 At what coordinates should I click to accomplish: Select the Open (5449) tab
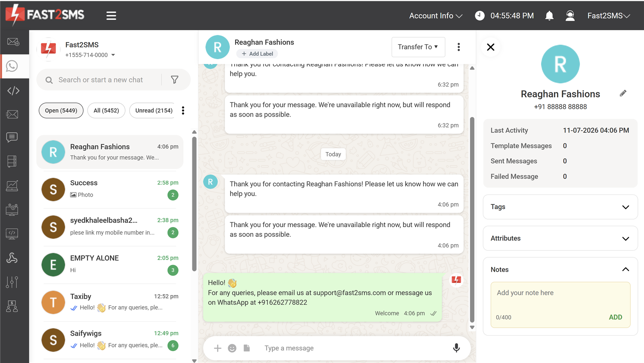tap(61, 111)
